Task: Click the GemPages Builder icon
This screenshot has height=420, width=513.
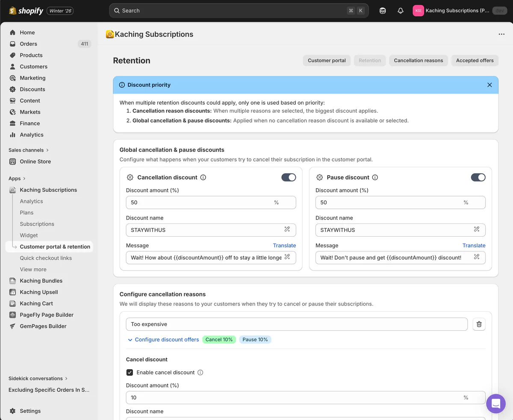Action: pos(13,326)
